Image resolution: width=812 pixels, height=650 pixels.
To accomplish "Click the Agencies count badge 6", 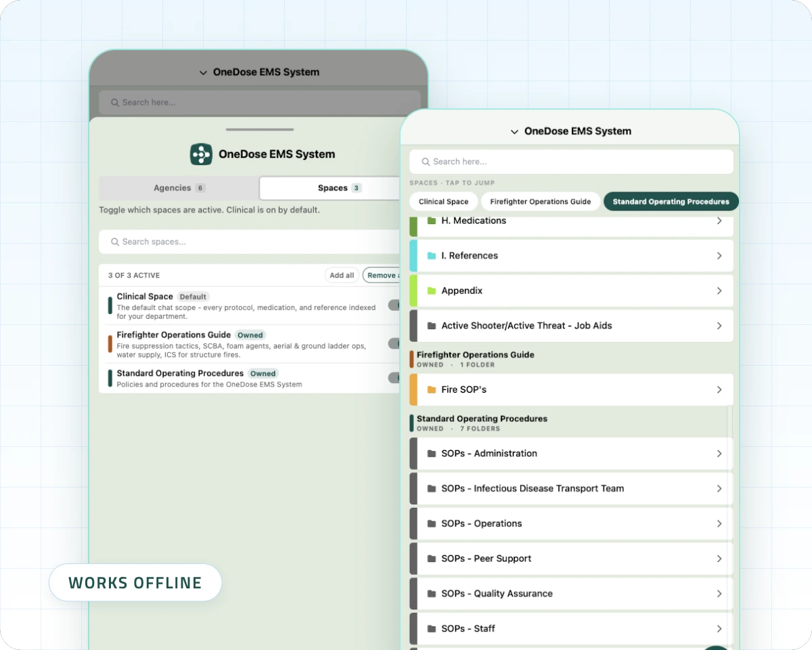I will [200, 188].
